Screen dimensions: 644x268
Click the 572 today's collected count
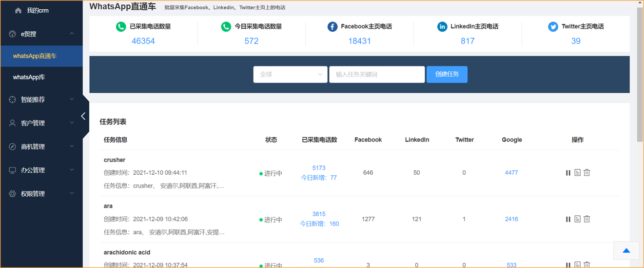252,41
